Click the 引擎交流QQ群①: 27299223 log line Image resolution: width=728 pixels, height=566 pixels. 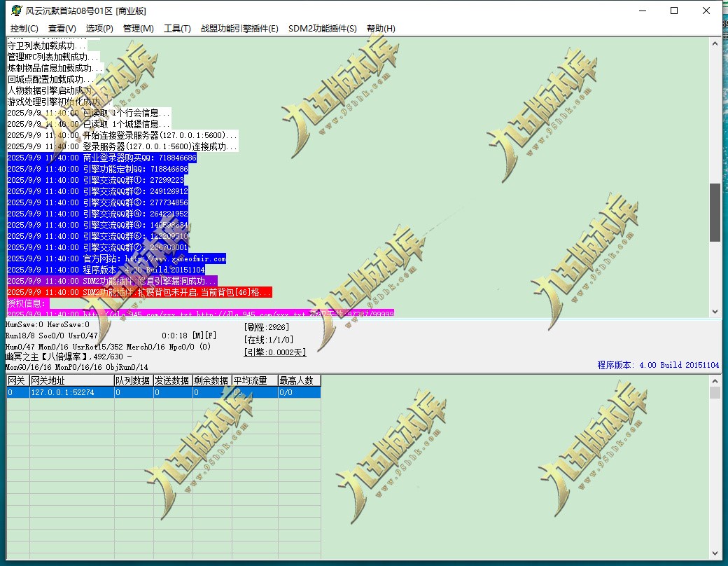[96, 180]
